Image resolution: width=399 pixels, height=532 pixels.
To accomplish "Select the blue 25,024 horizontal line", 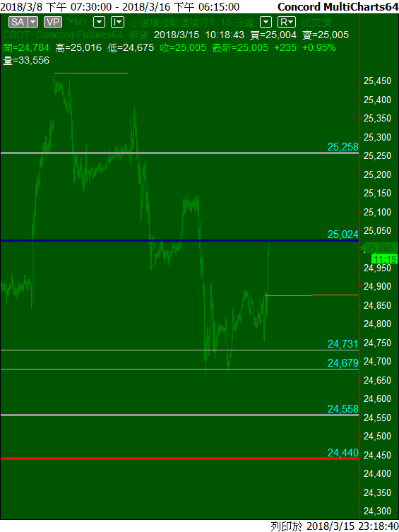I will point(179,240).
